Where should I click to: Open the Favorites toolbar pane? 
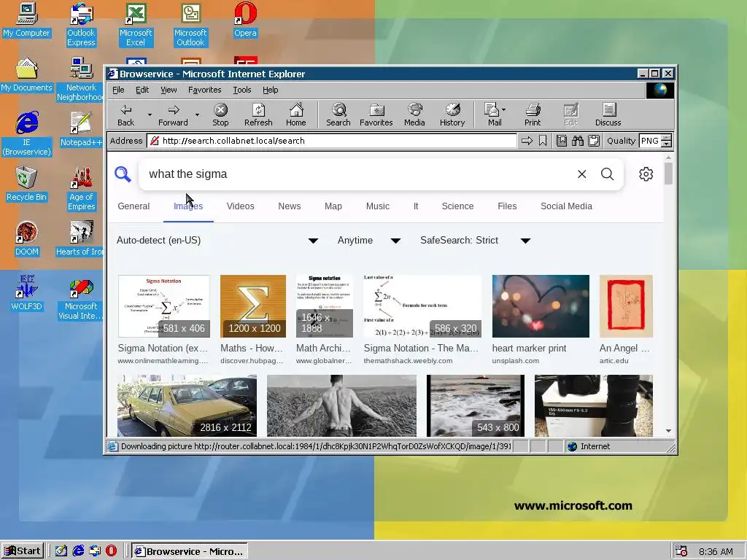pos(376,114)
